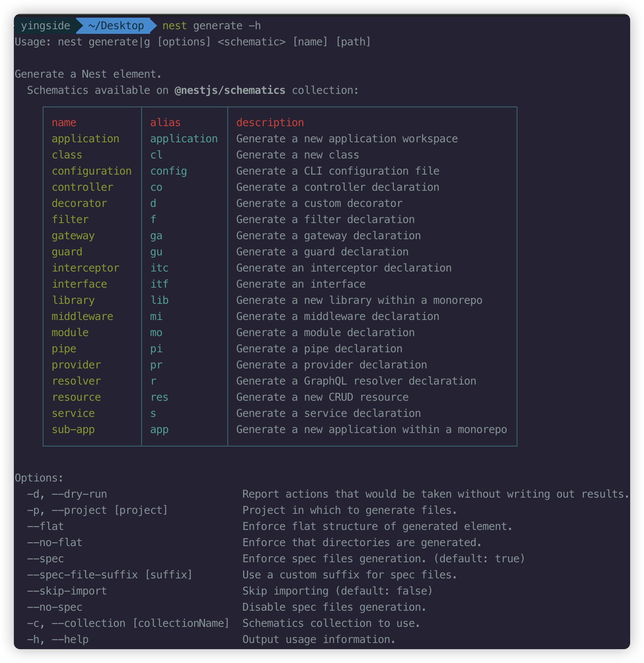Click the '--spec' option
644x663 pixels.
45,559
